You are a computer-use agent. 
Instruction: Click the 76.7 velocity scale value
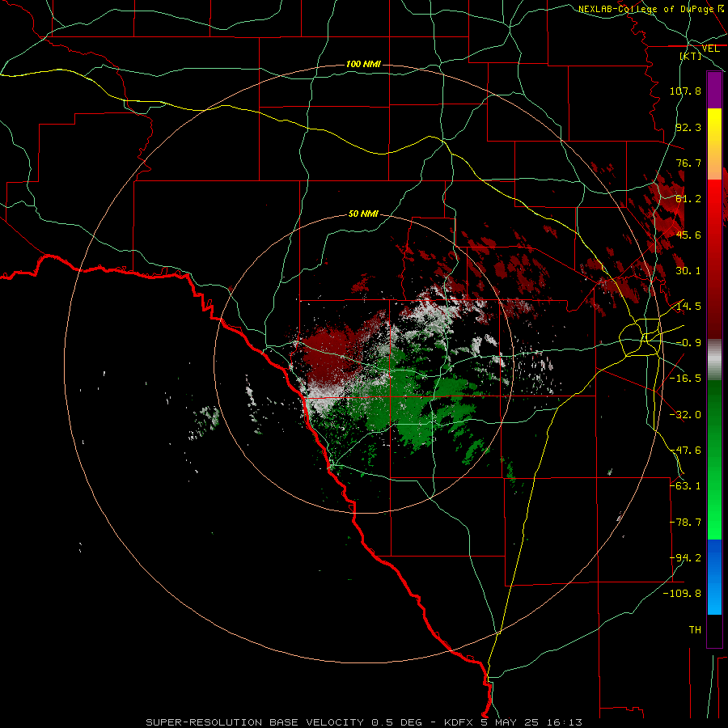click(x=688, y=163)
